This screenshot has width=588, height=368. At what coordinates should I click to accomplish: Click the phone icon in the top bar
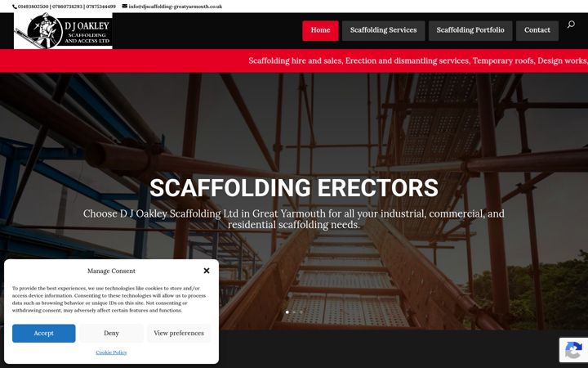click(15, 7)
